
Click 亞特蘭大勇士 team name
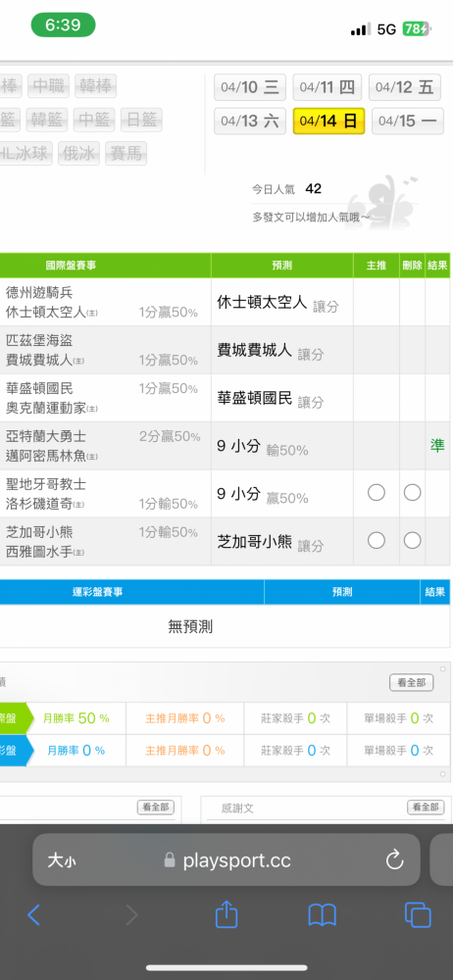46,436
